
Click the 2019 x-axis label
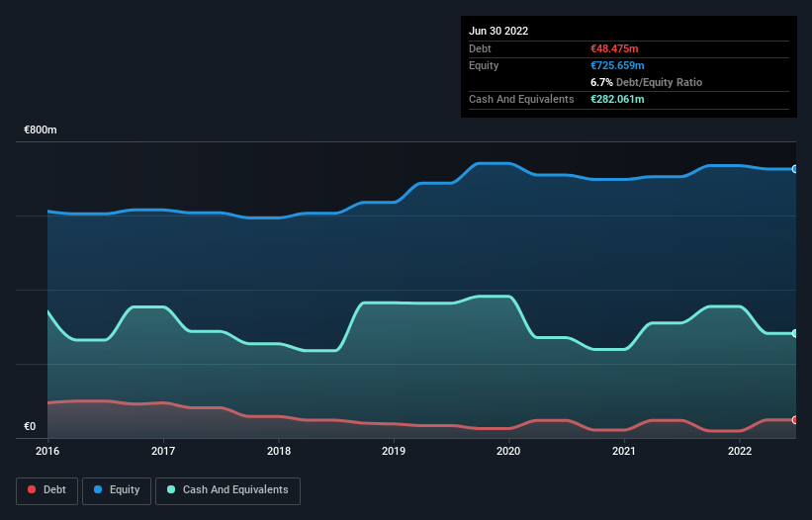(x=394, y=451)
